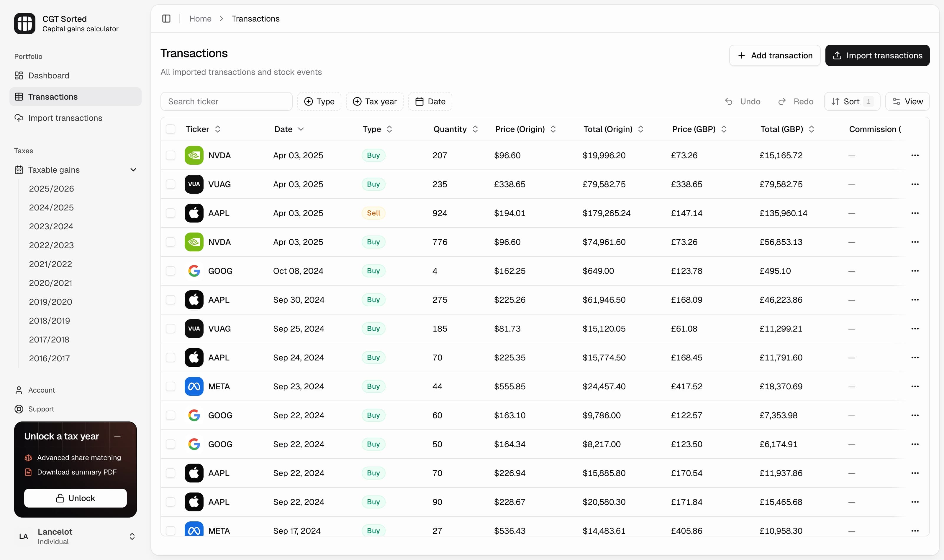
Task: Open Home via the breadcrumb link
Action: (201, 19)
